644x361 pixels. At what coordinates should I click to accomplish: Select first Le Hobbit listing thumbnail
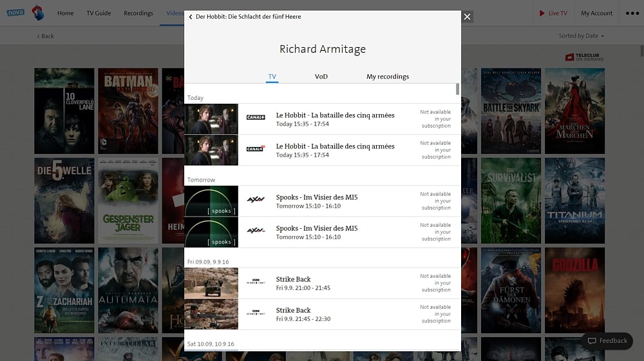click(x=211, y=119)
